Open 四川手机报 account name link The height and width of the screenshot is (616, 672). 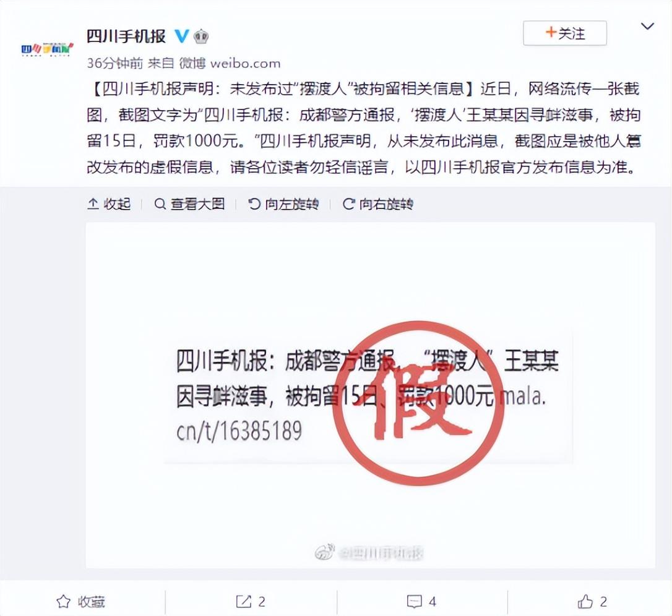(x=126, y=36)
